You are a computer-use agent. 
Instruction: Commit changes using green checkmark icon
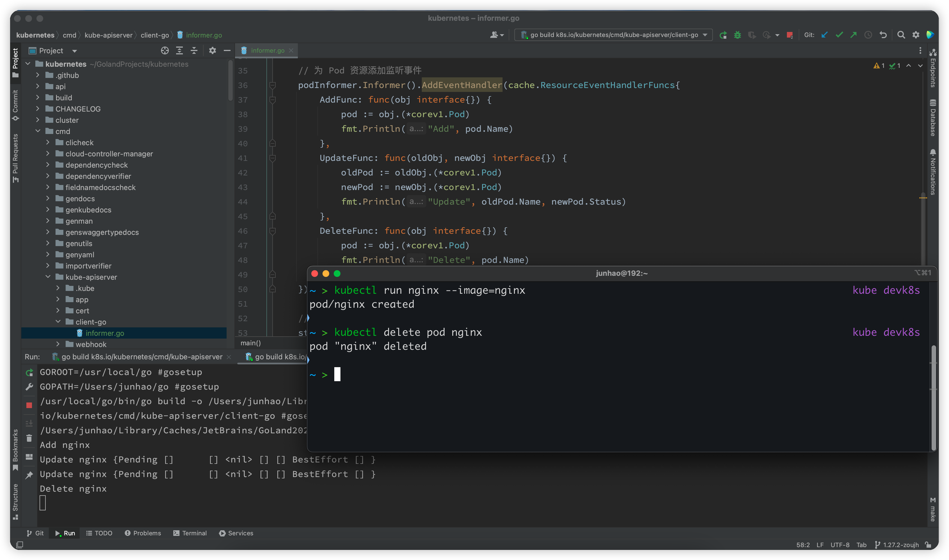pyautogui.click(x=839, y=35)
